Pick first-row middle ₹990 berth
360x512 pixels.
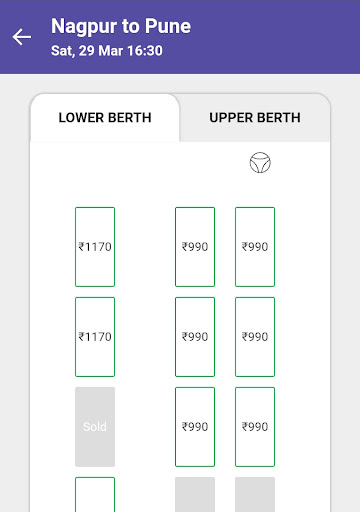tap(195, 247)
